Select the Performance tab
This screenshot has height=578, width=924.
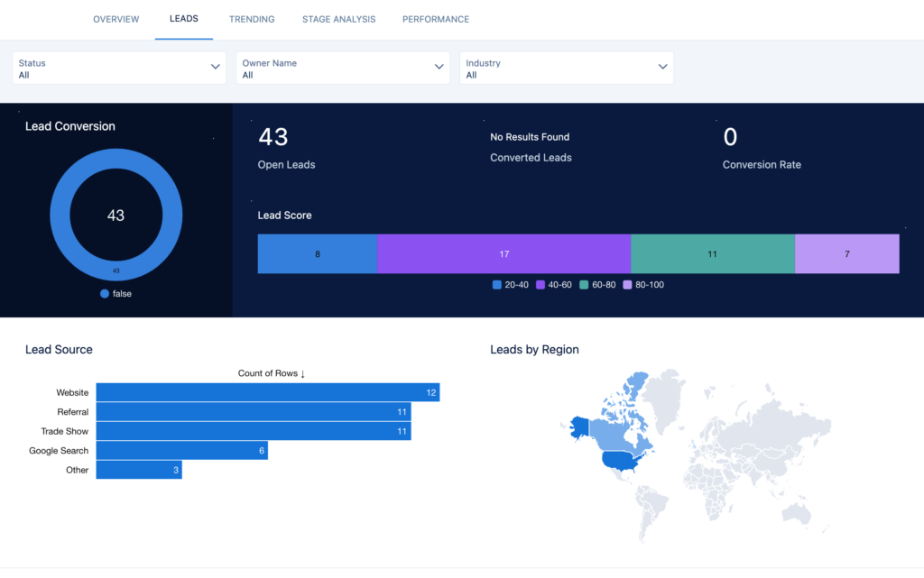coord(435,19)
